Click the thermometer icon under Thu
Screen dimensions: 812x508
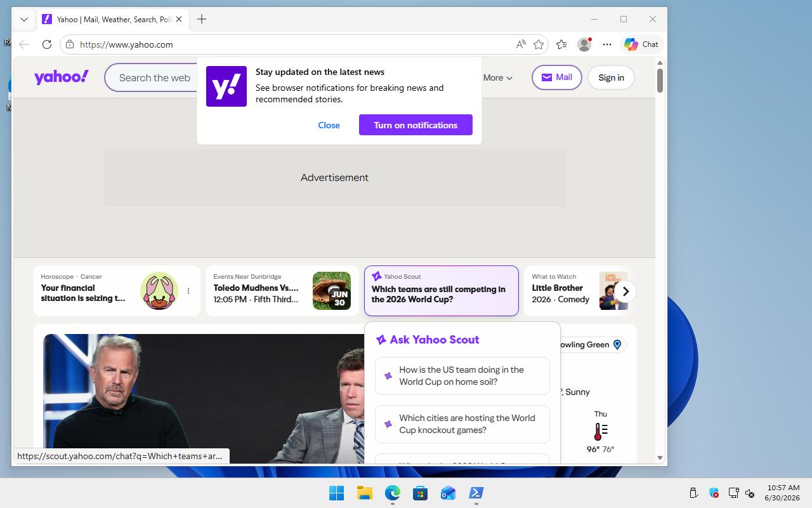(600, 432)
